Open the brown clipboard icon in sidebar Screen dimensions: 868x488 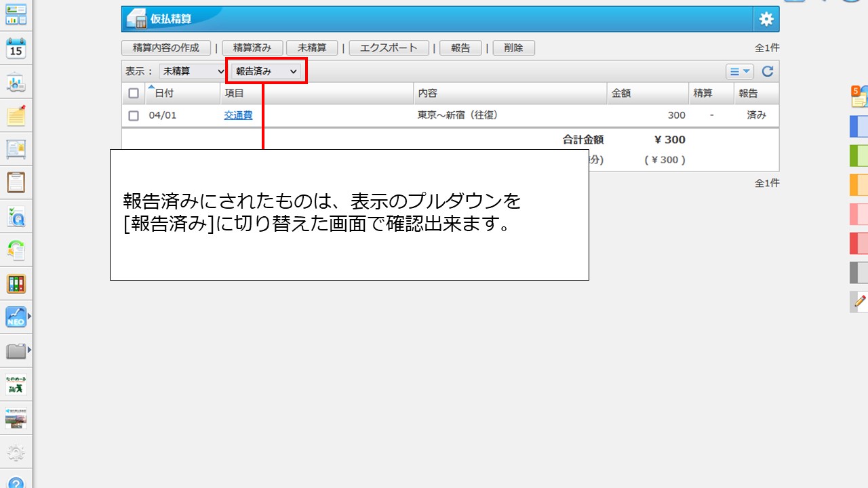pyautogui.click(x=16, y=182)
